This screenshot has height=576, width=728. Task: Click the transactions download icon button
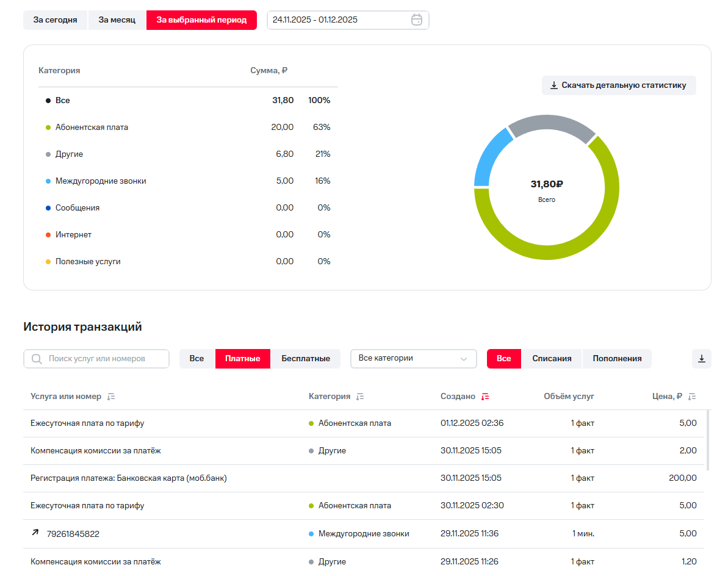pyautogui.click(x=701, y=359)
